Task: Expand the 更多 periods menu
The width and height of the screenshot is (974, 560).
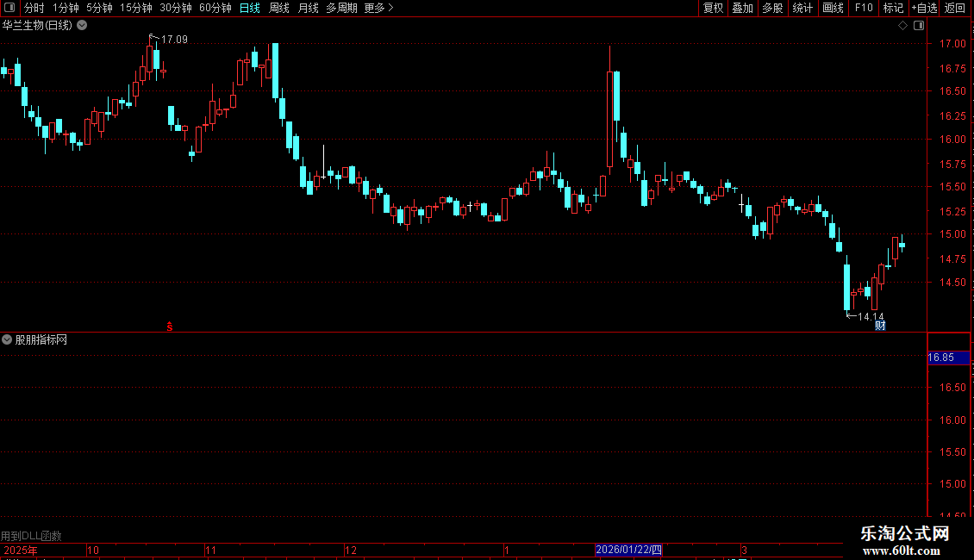Action: pyautogui.click(x=378, y=8)
